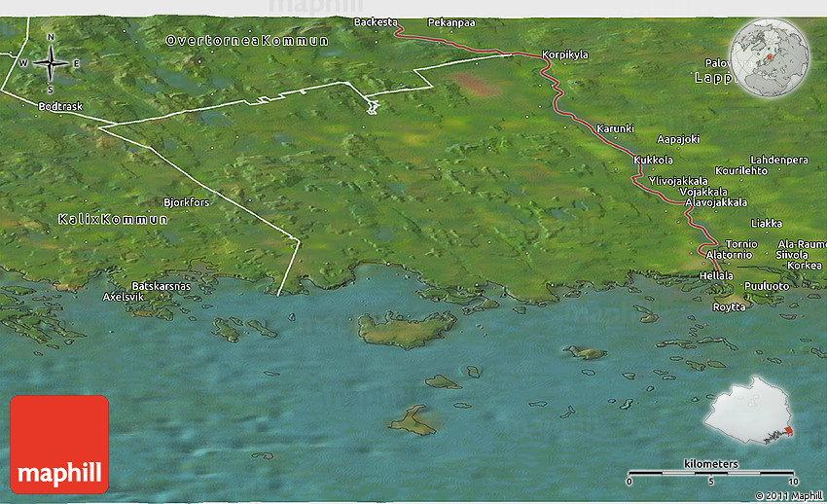
Task: Click the Batskarsnas coastal label
Action: pyautogui.click(x=162, y=286)
